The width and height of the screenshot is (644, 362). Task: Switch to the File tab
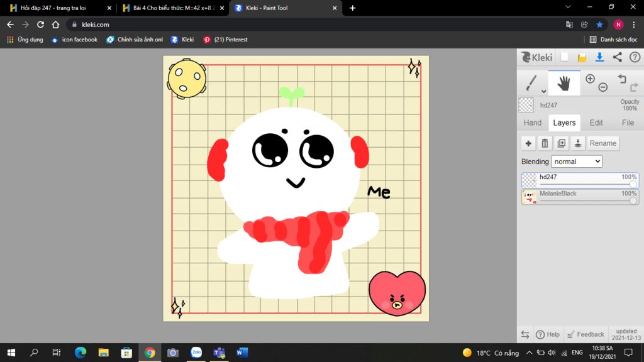(628, 123)
